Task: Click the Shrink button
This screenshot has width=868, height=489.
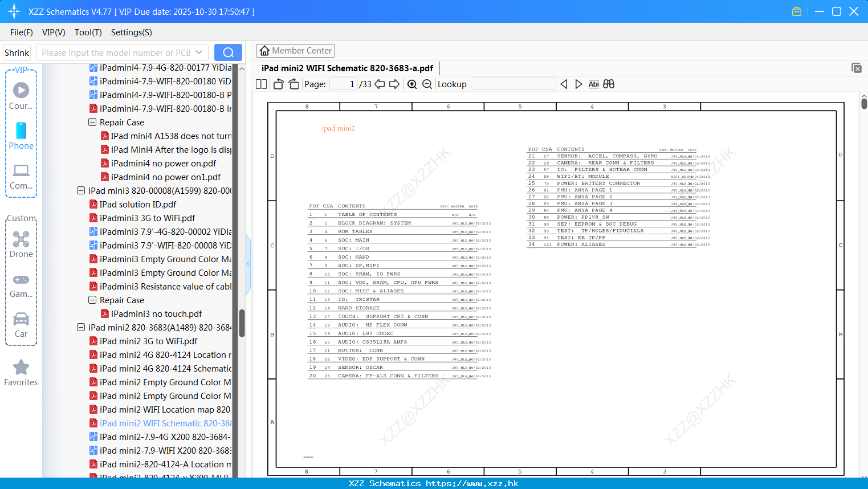Action: [x=17, y=52]
